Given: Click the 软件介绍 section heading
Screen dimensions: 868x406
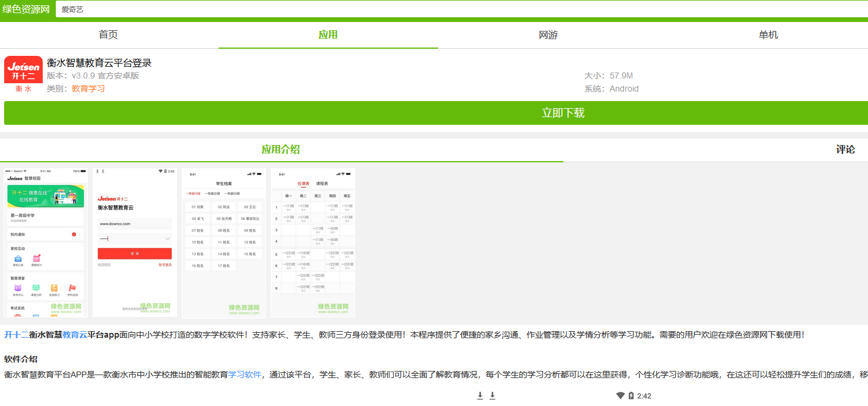Looking at the screenshot, I should pyautogui.click(x=21, y=359).
